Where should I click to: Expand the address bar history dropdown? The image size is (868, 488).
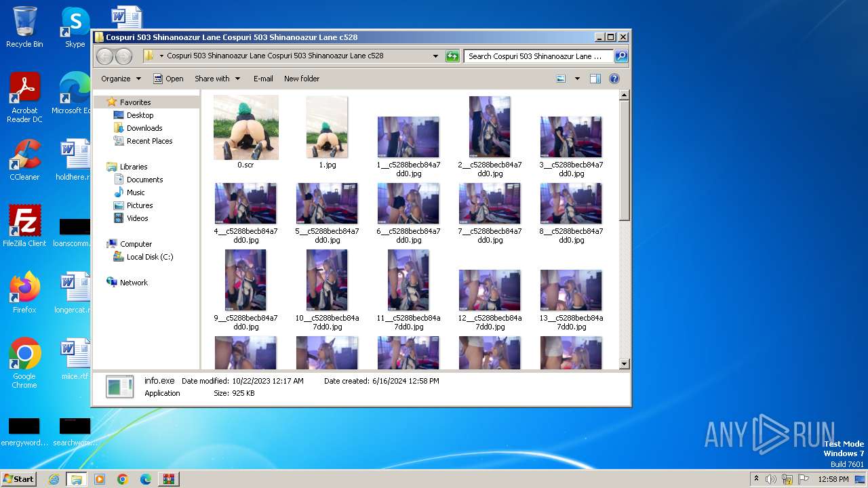point(435,56)
